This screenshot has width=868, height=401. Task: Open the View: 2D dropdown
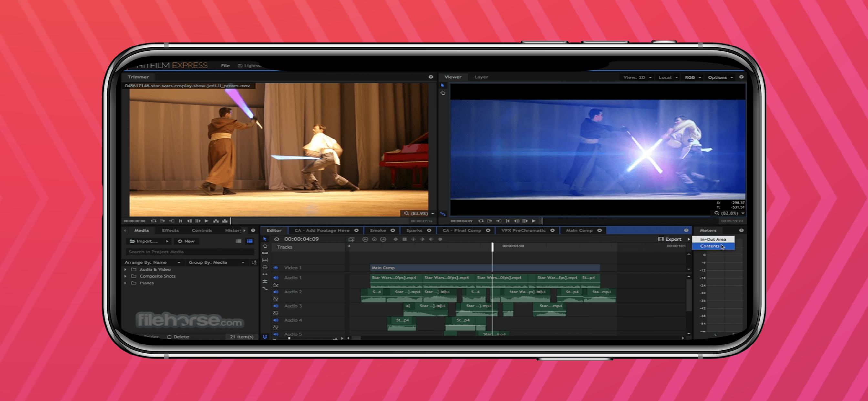tap(637, 77)
